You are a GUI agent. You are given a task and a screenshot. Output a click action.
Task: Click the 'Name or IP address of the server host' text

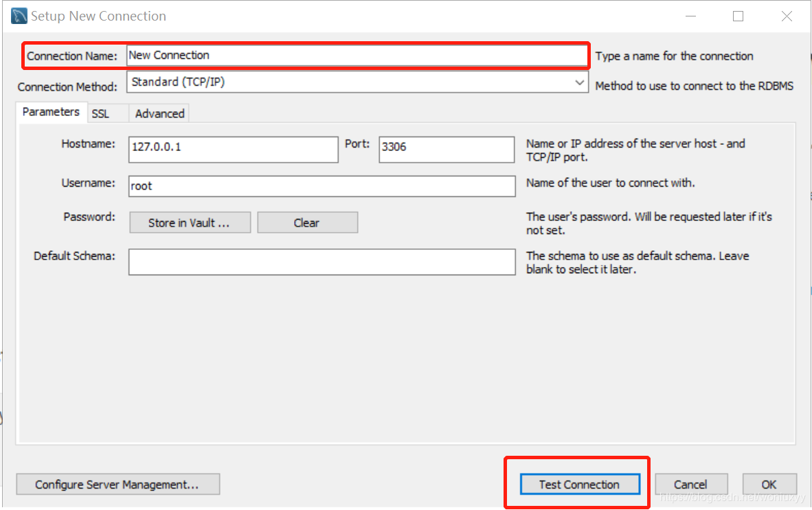tap(635, 150)
